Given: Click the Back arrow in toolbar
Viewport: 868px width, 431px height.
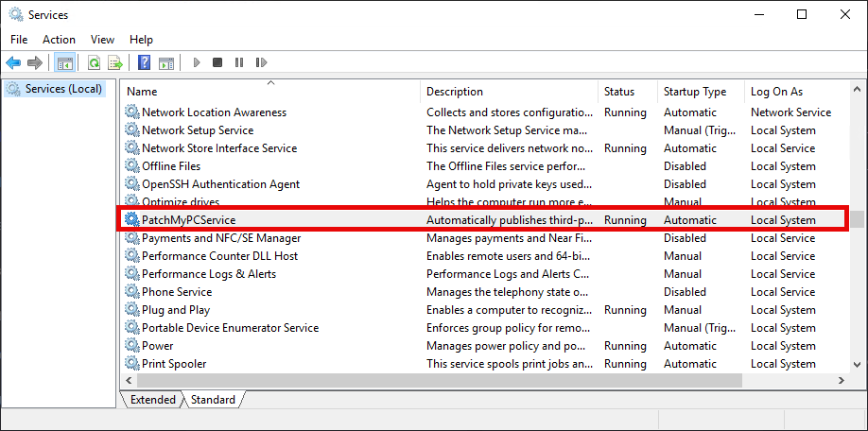Looking at the screenshot, I should [13, 62].
